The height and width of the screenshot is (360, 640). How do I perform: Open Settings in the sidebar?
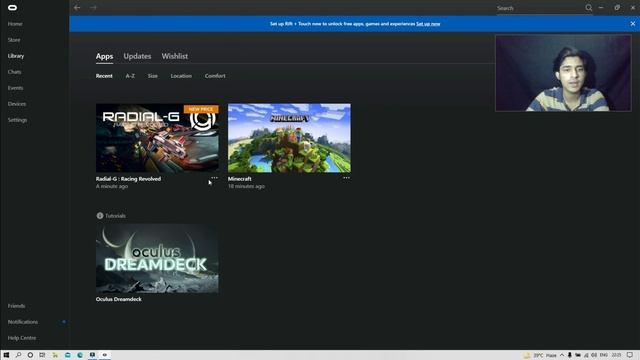click(17, 120)
